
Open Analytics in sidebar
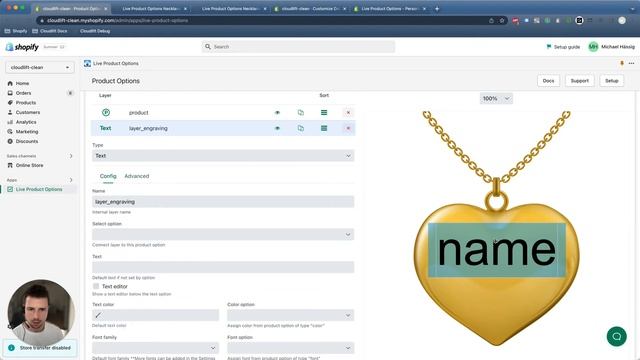[26, 122]
